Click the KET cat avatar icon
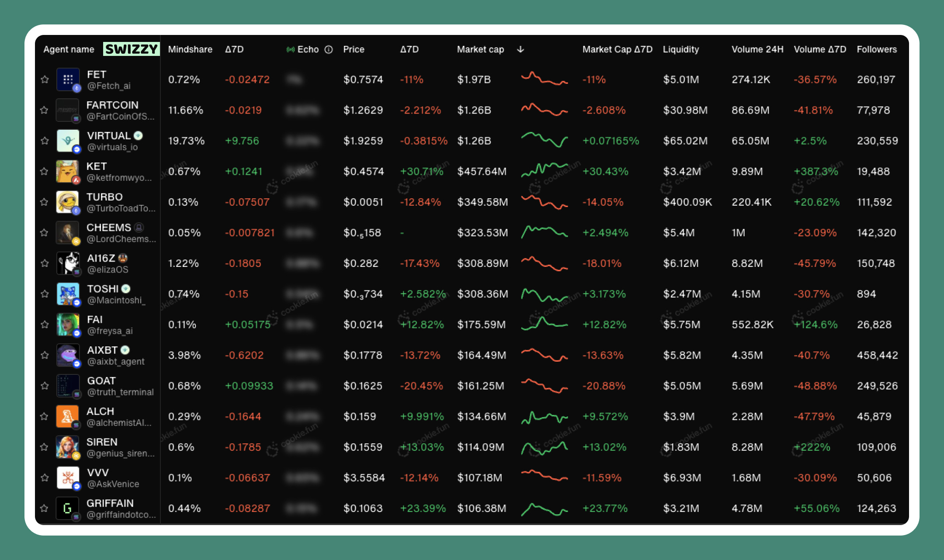944x560 pixels. click(67, 171)
